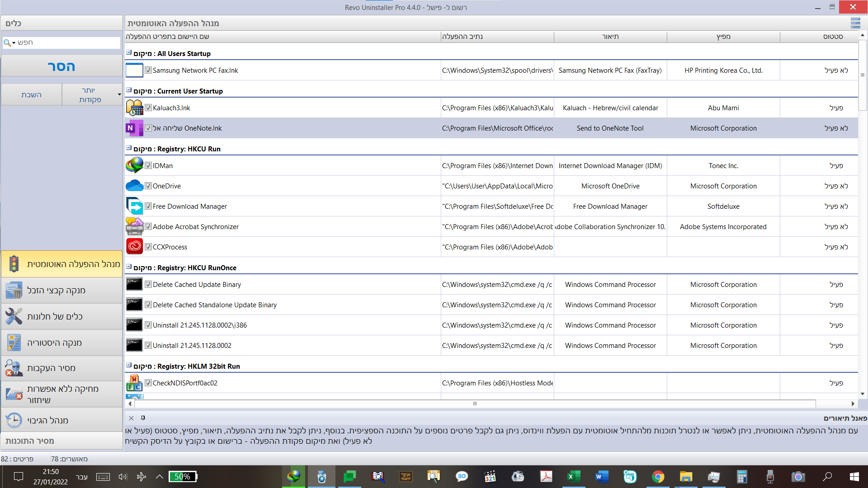Image resolution: width=868 pixels, height=488 pixels.
Task: Open the History Cleaner tool
Action: 62,343
